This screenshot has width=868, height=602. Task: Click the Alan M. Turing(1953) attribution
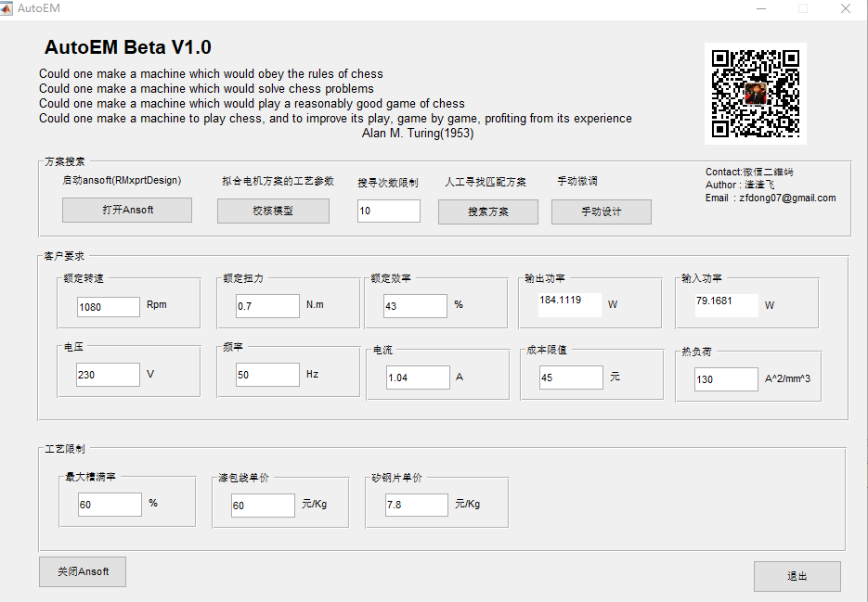pos(418,134)
